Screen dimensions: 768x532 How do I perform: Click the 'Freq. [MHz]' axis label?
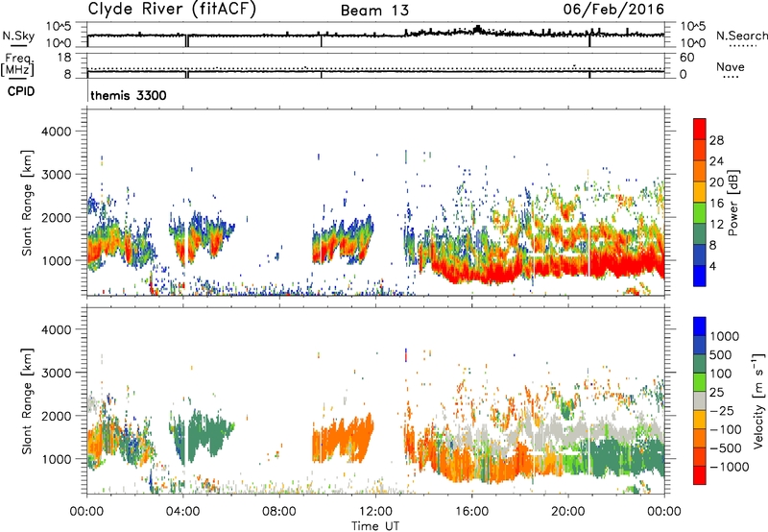[x=17, y=65]
